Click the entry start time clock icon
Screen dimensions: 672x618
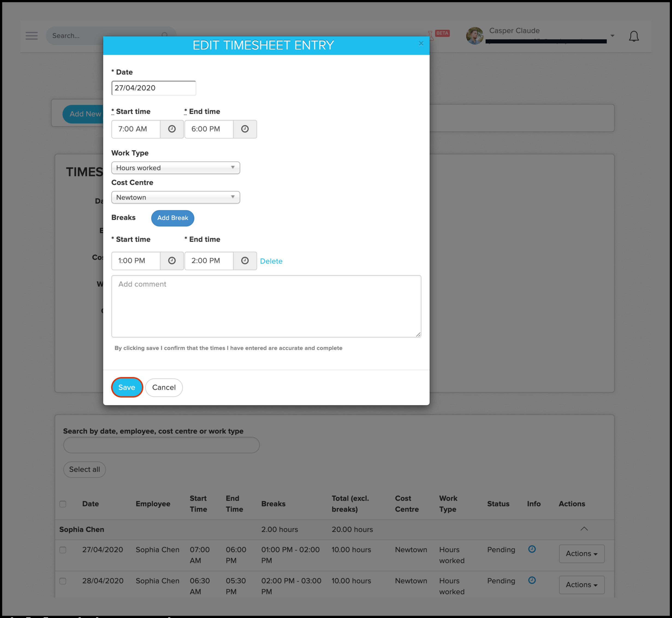[172, 129]
